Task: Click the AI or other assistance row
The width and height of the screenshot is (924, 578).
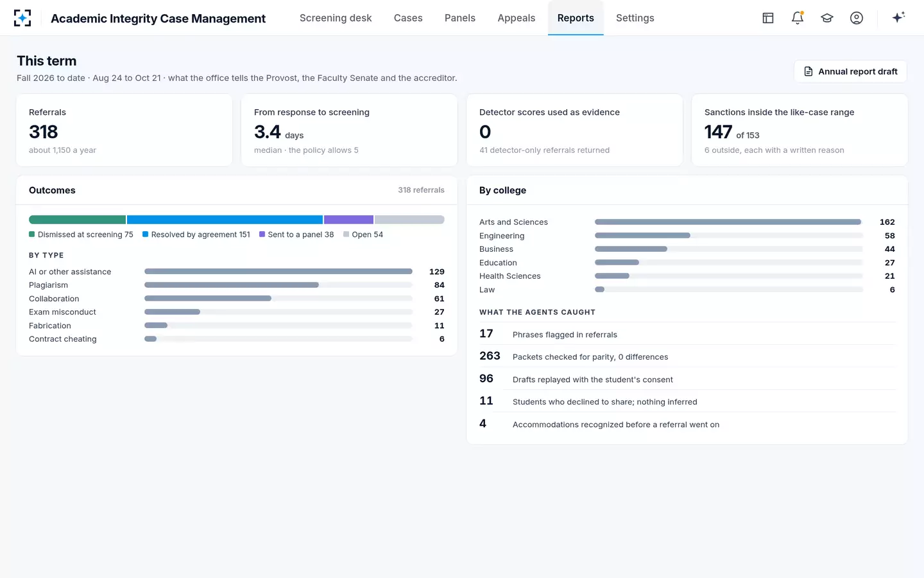Action: (237, 272)
